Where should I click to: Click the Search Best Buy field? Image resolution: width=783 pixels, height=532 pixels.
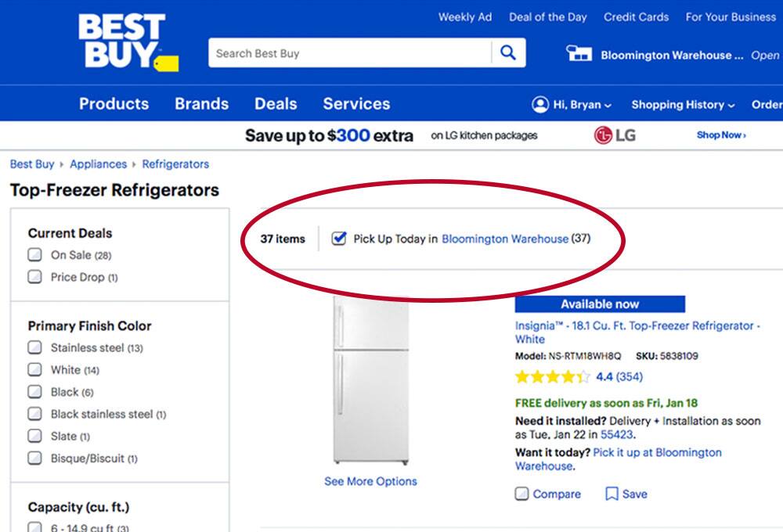(x=349, y=53)
